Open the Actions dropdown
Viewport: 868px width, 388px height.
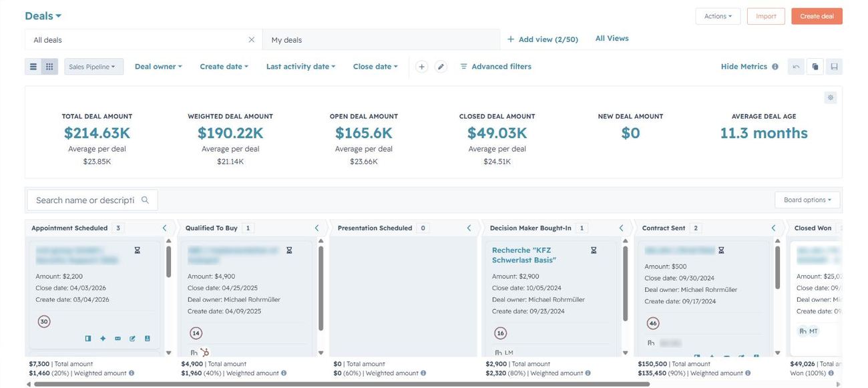718,16
